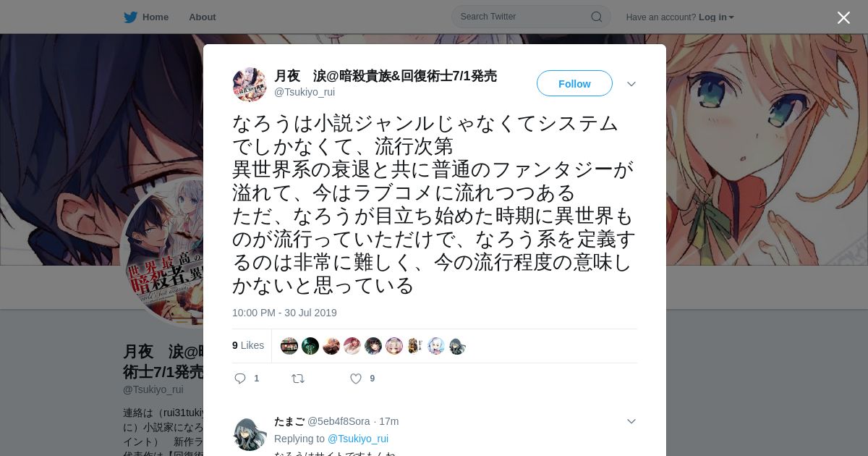Image resolution: width=868 pixels, height=456 pixels.
Task: Click the retweet arrows icon
Action: (297, 379)
